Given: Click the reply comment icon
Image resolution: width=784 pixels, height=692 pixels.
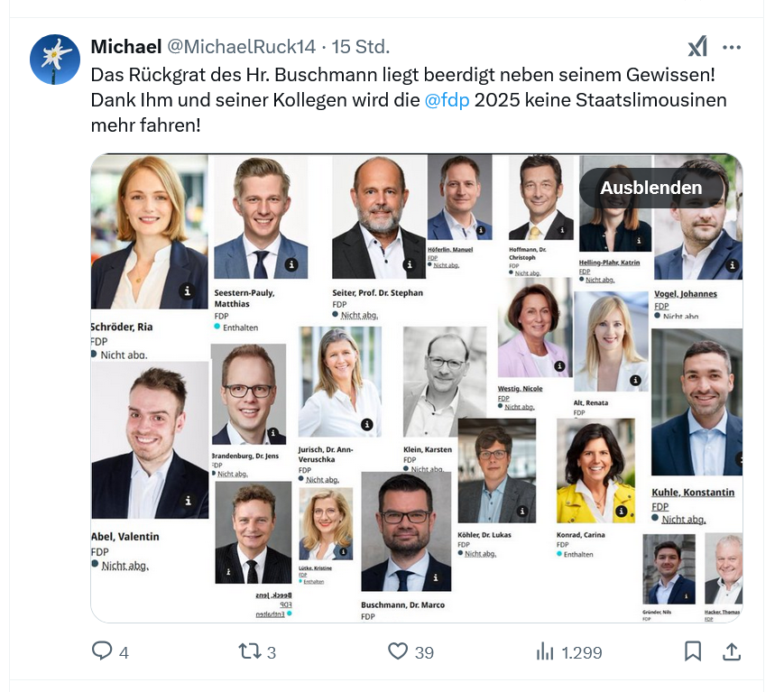Looking at the screenshot, I should pos(103,650).
